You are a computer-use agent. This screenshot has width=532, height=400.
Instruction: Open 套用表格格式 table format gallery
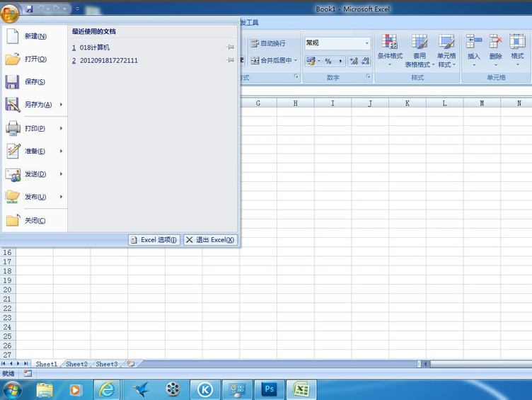420,50
